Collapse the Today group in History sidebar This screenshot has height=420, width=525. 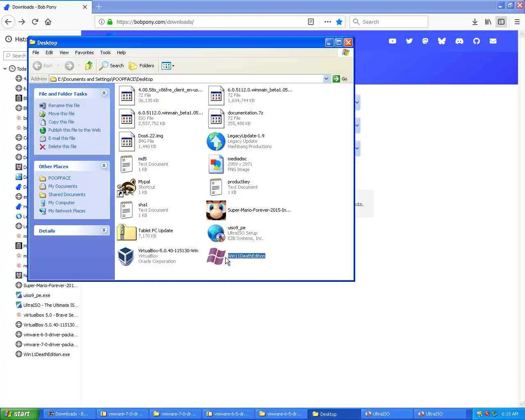point(5,69)
